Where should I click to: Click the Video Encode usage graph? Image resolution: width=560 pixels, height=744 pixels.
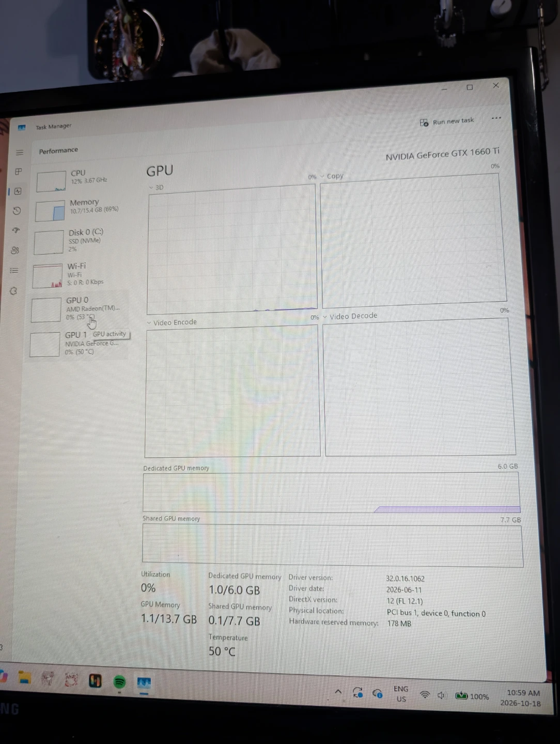pos(232,392)
